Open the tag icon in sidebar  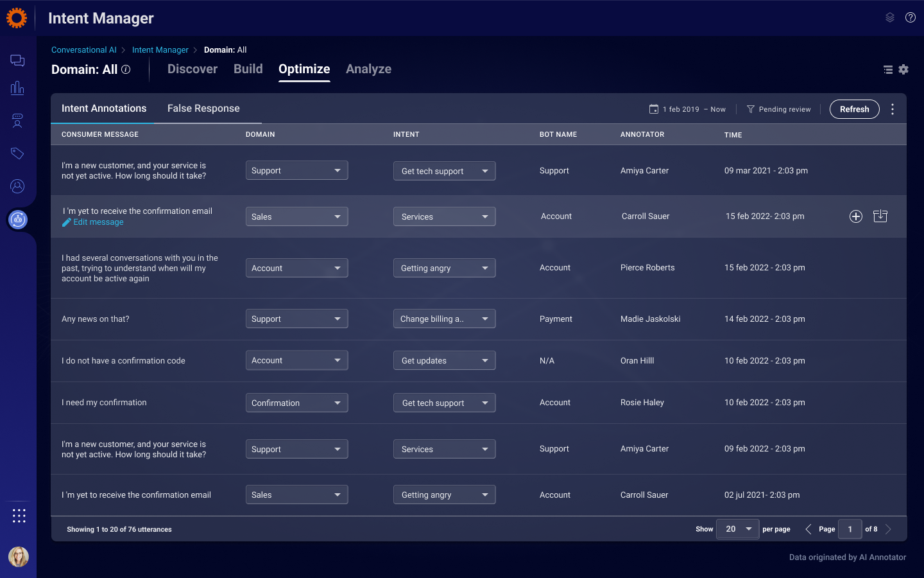[x=17, y=153]
